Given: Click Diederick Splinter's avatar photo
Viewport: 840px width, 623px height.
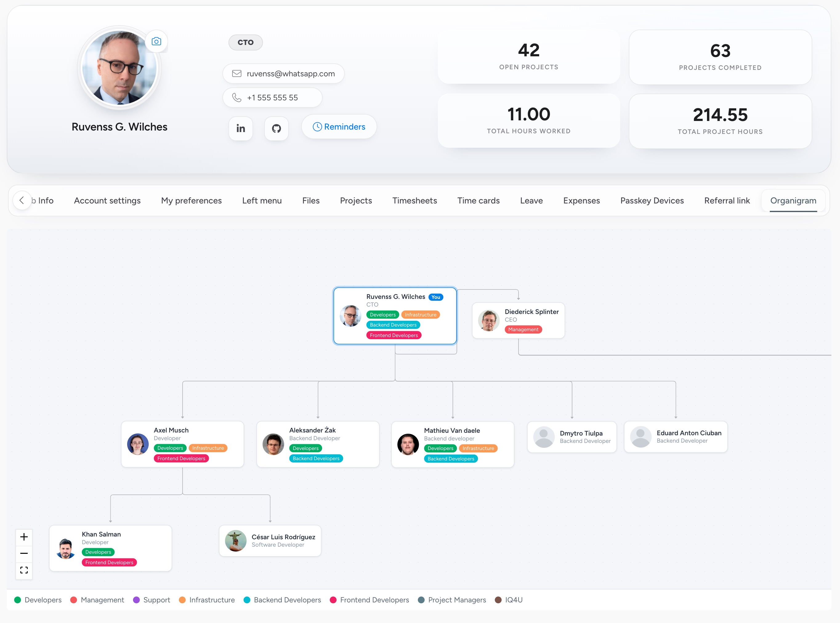Looking at the screenshot, I should point(489,320).
